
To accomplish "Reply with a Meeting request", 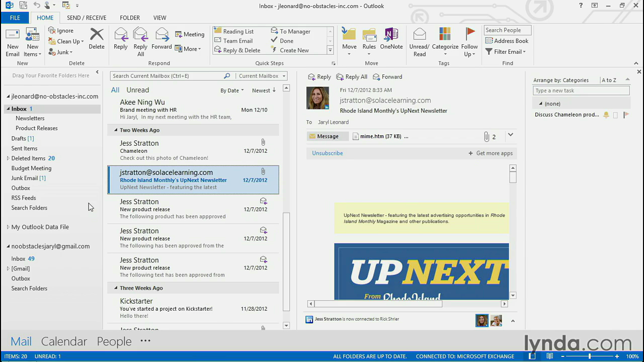I will (190, 34).
